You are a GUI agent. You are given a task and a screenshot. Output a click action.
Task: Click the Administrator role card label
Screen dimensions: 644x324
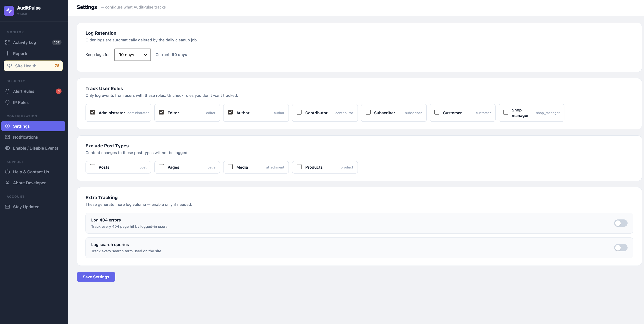pyautogui.click(x=112, y=113)
